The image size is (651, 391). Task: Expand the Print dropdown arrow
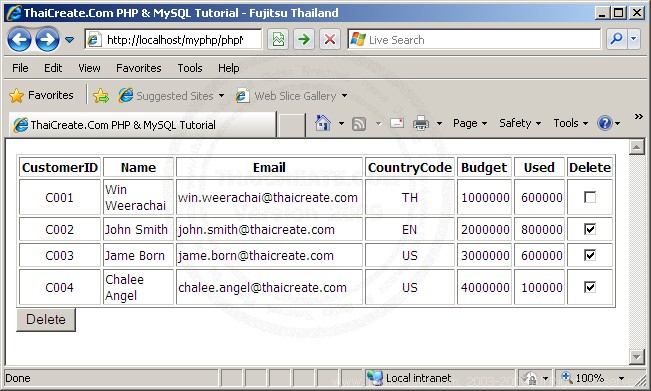coord(439,123)
